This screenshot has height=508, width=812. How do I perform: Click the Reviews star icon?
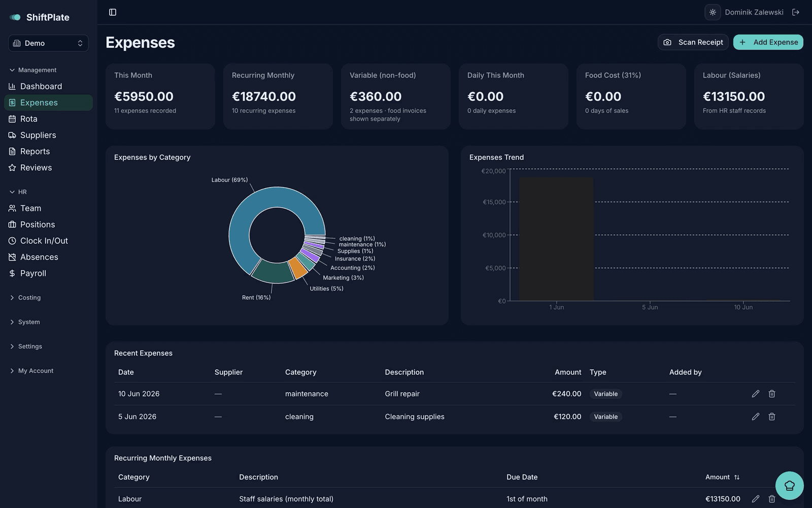[12, 168]
